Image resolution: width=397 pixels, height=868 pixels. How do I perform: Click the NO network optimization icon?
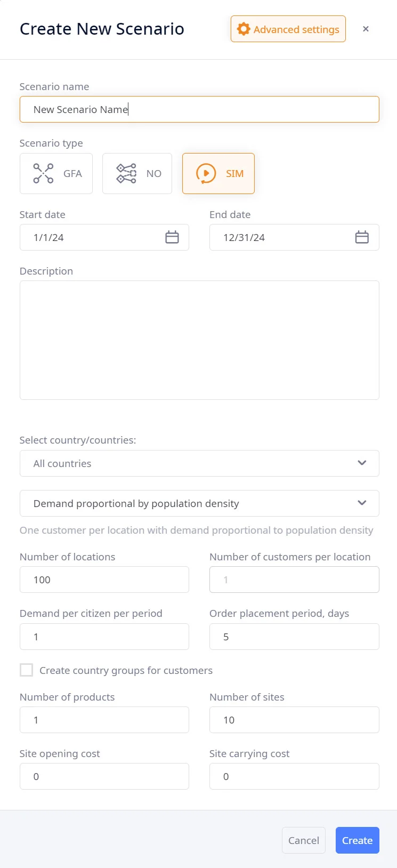coord(126,173)
